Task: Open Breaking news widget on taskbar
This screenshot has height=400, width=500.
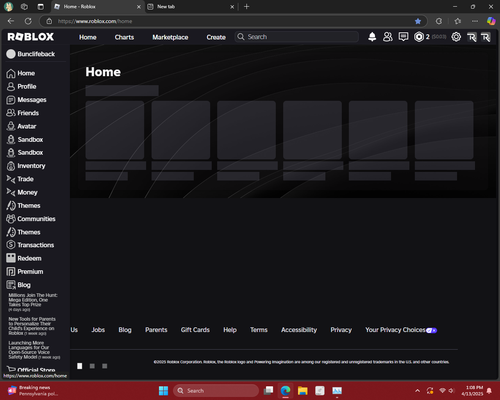Action: (x=33, y=390)
